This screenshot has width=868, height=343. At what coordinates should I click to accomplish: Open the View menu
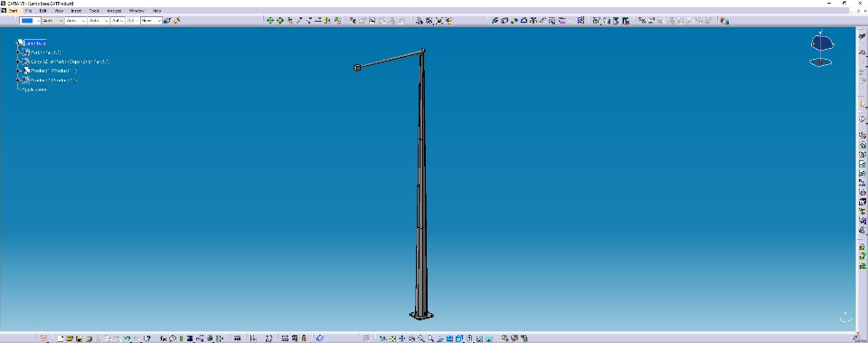click(x=59, y=11)
